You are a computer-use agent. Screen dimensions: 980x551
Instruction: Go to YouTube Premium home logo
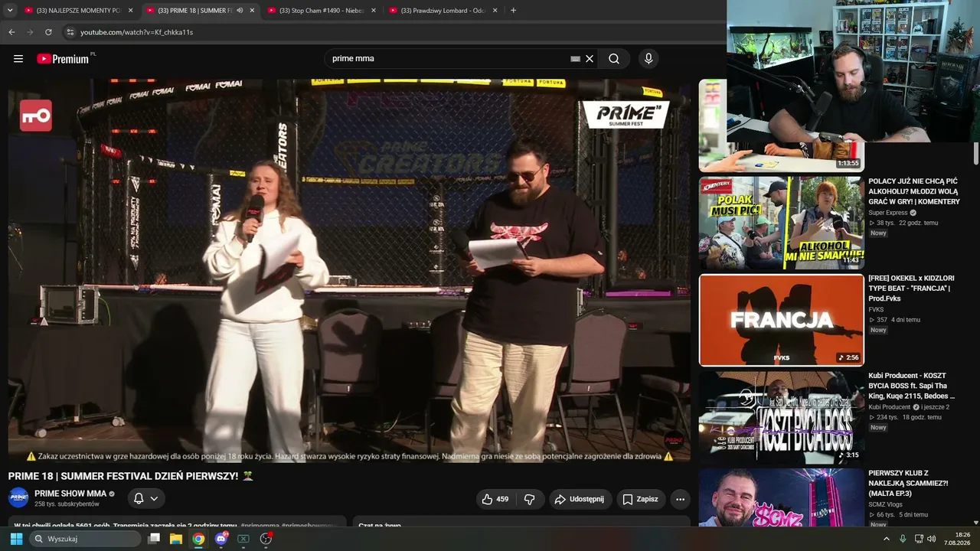[x=64, y=59]
